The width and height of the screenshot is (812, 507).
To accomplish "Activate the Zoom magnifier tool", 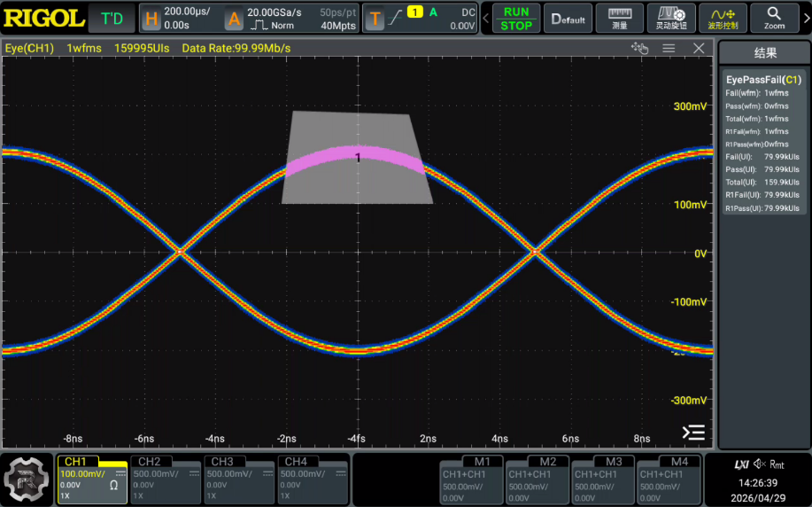I will (774, 19).
